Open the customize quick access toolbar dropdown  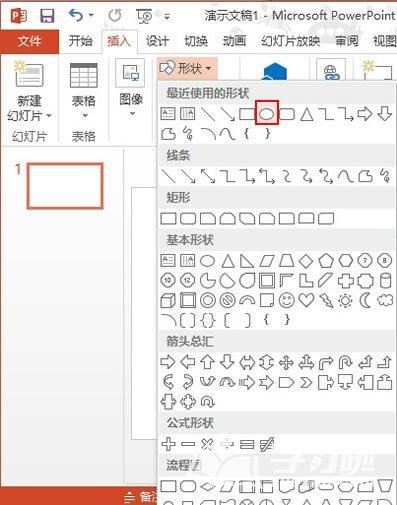(x=167, y=16)
